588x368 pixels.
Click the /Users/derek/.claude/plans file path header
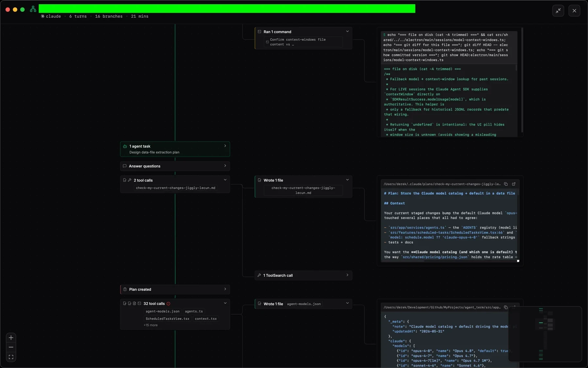(442, 184)
